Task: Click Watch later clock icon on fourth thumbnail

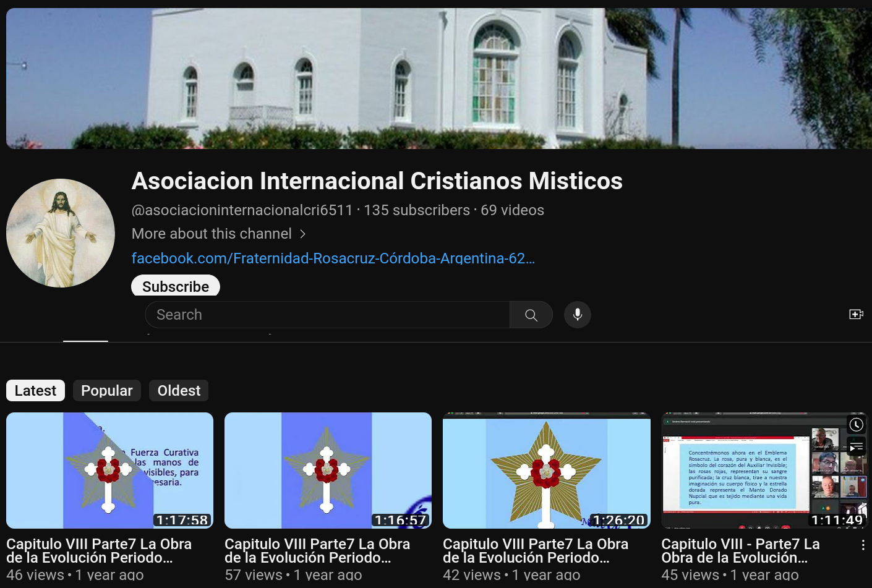Action: click(856, 424)
